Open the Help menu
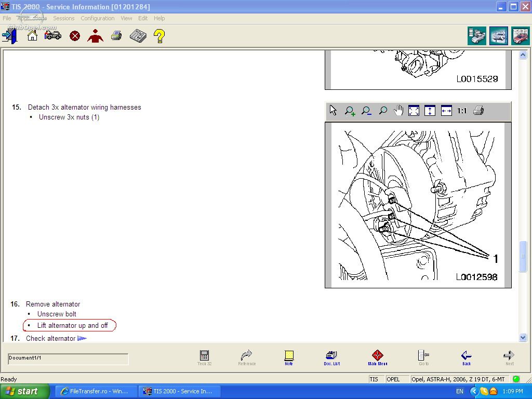The image size is (532, 399). [159, 18]
